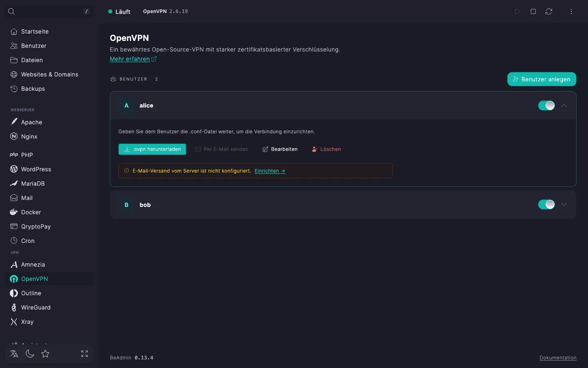Click Bearbeiten for alice

click(x=280, y=149)
